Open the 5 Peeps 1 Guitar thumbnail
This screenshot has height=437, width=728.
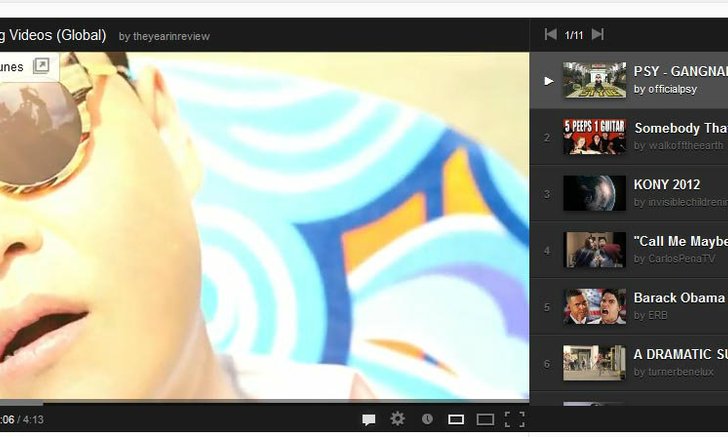(x=594, y=137)
